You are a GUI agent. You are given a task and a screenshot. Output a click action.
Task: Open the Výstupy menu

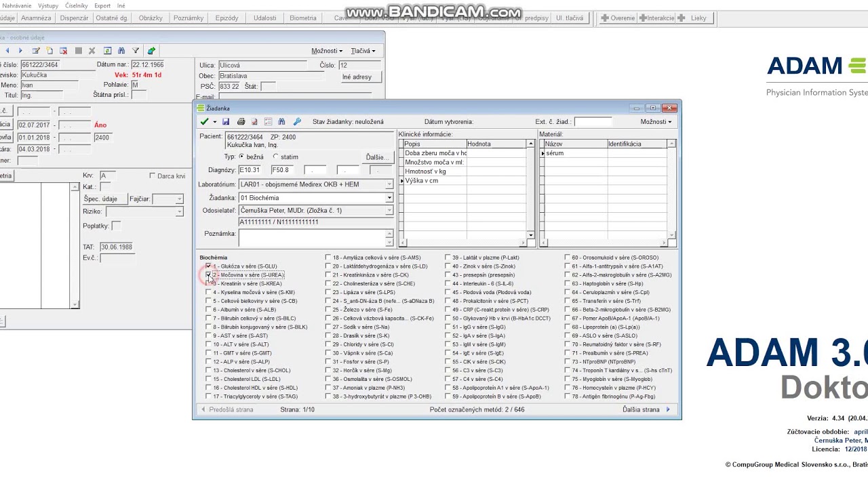(x=48, y=5)
